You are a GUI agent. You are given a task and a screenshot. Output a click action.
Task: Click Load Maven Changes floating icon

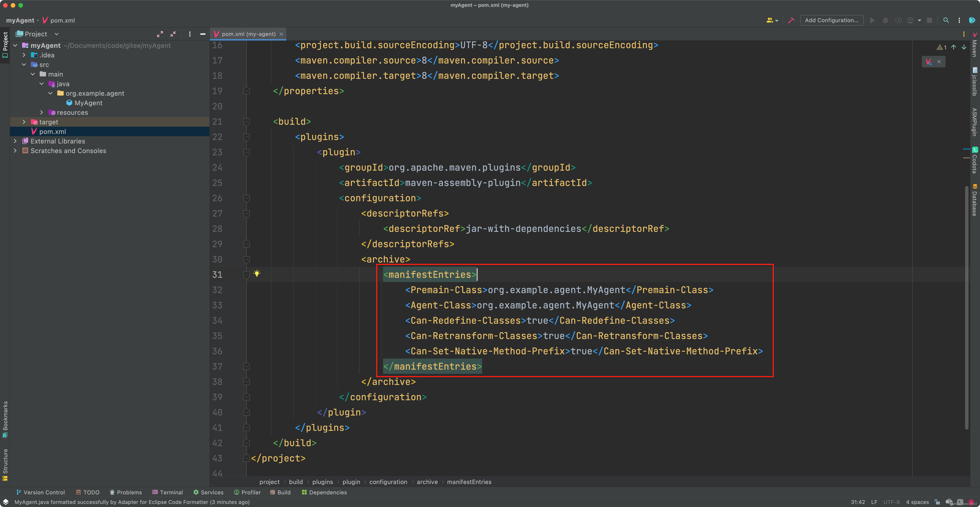point(929,62)
